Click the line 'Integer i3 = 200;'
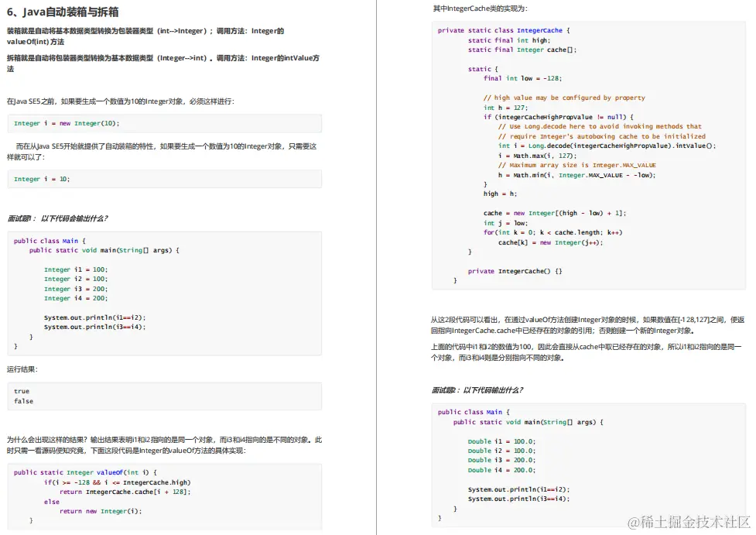Viewport: 756px width, 535px height. tap(76, 289)
